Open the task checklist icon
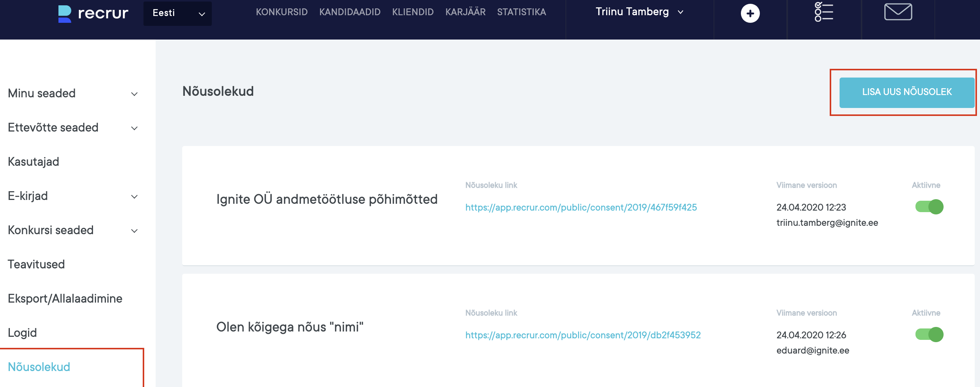The height and width of the screenshot is (387, 980). tap(824, 12)
